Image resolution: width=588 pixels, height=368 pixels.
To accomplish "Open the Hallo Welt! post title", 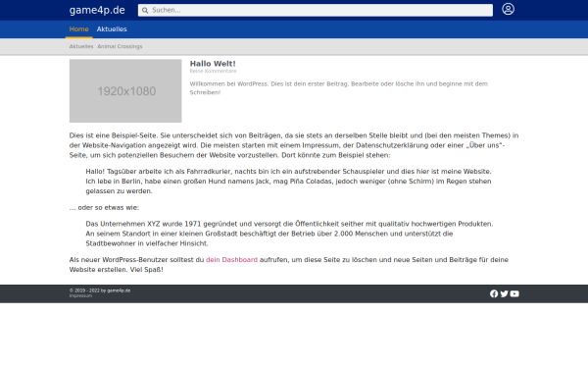I will point(213,64).
